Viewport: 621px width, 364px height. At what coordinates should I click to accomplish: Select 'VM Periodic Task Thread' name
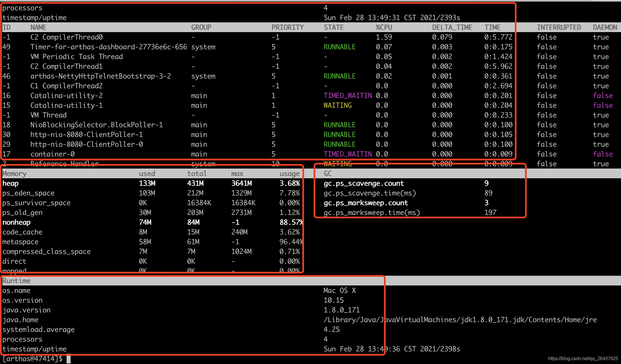point(77,57)
